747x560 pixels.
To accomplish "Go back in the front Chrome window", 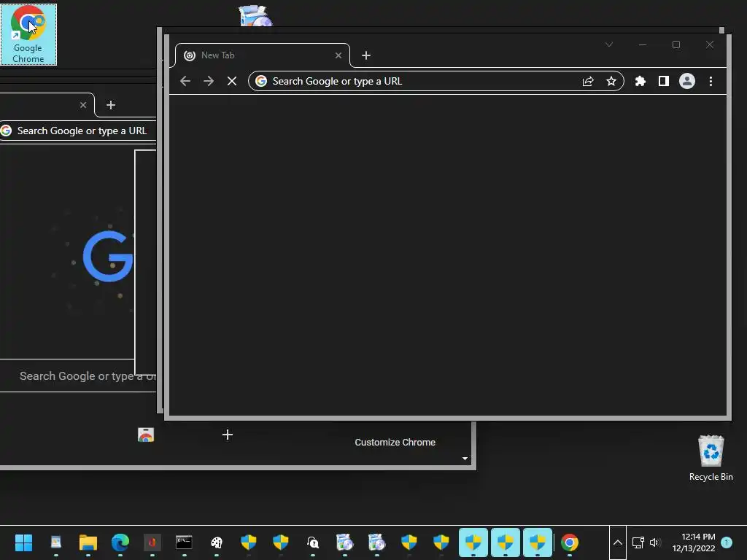I will pyautogui.click(x=185, y=81).
